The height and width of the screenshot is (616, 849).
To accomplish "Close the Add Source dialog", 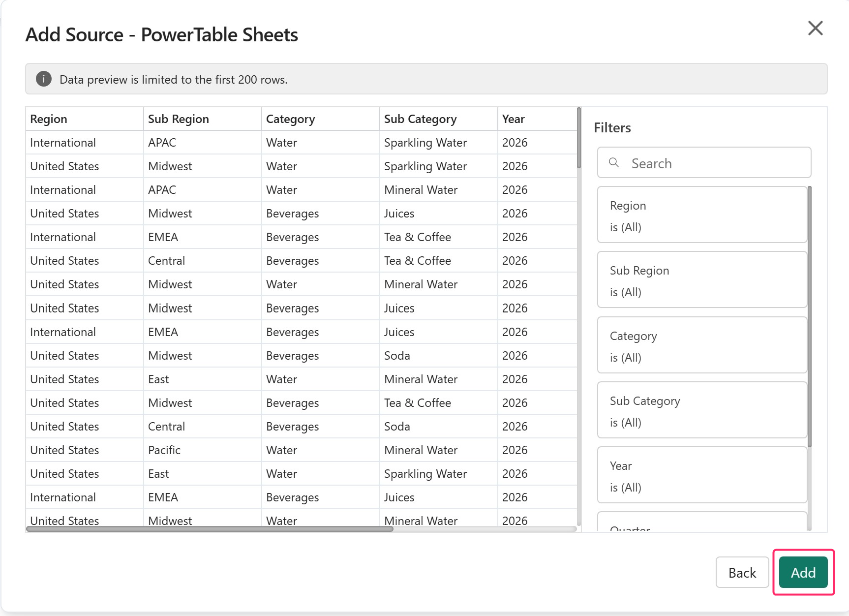I will coord(815,29).
